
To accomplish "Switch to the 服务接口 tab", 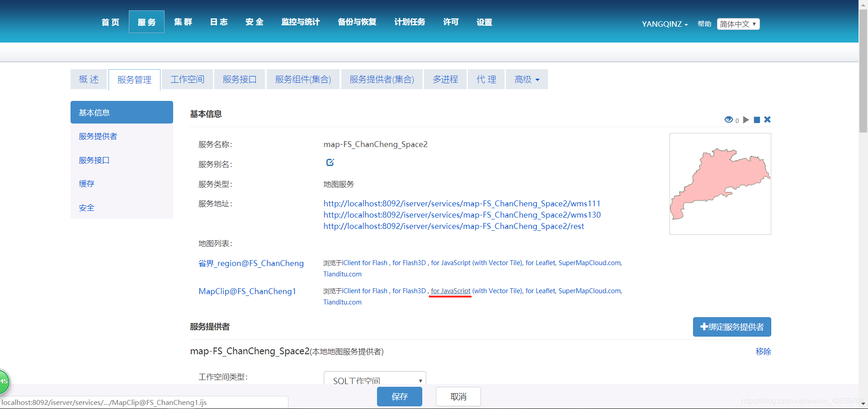I will tap(240, 79).
